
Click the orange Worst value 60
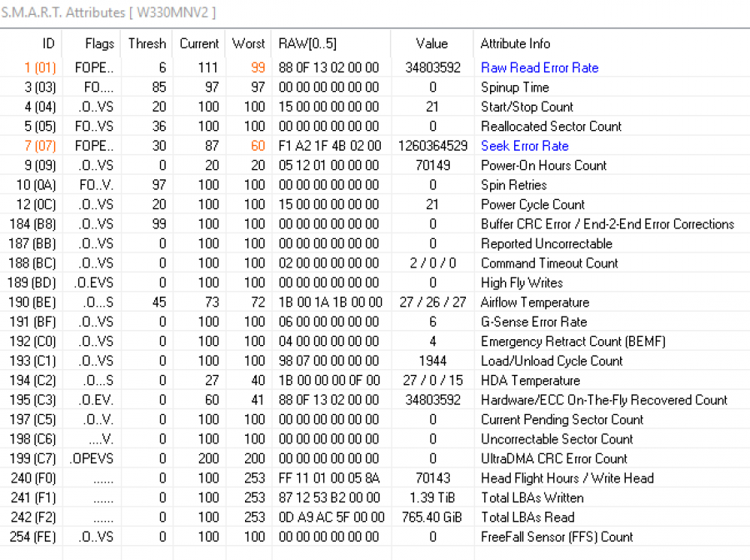click(257, 145)
